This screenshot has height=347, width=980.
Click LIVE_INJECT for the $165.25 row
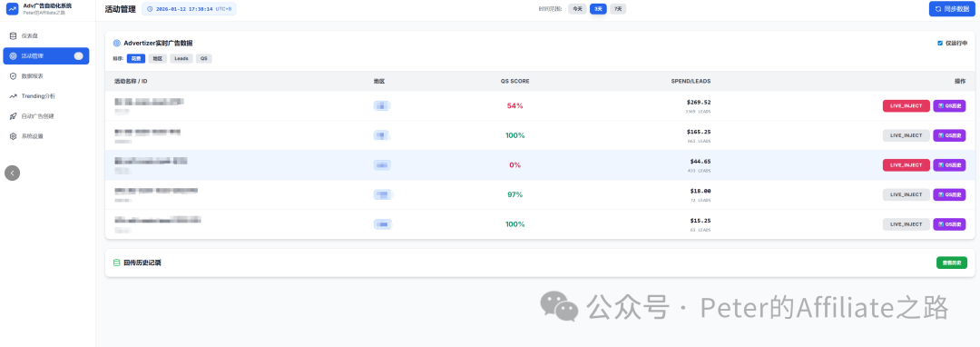[x=906, y=135]
